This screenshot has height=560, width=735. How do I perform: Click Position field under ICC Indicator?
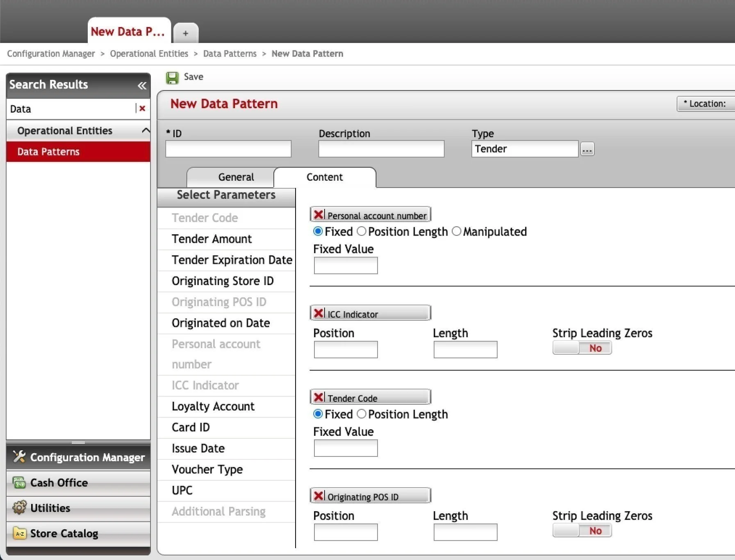click(346, 349)
